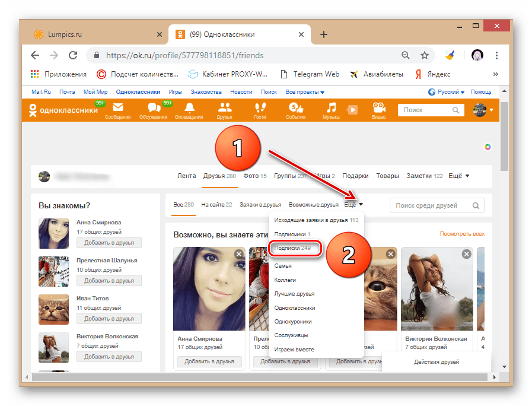
Task: Open the Приложения apps grid bookmark
Action: click(x=58, y=74)
